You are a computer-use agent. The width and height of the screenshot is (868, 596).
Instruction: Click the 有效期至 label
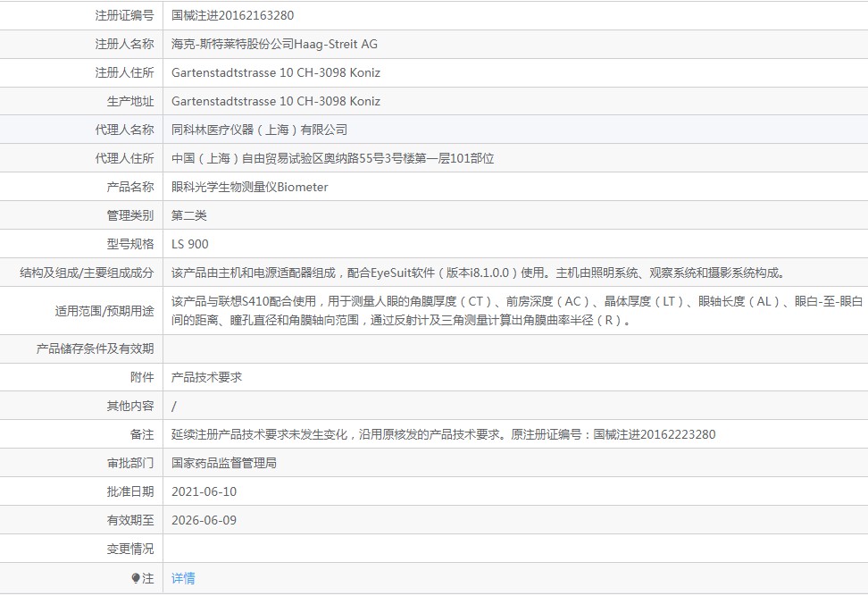(x=130, y=521)
